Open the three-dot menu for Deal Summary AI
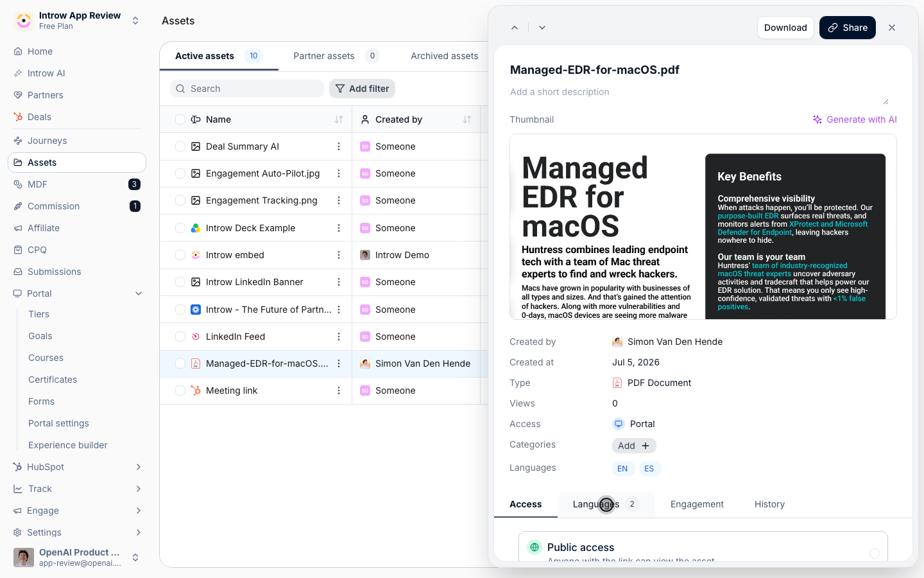924x578 pixels. pos(339,146)
